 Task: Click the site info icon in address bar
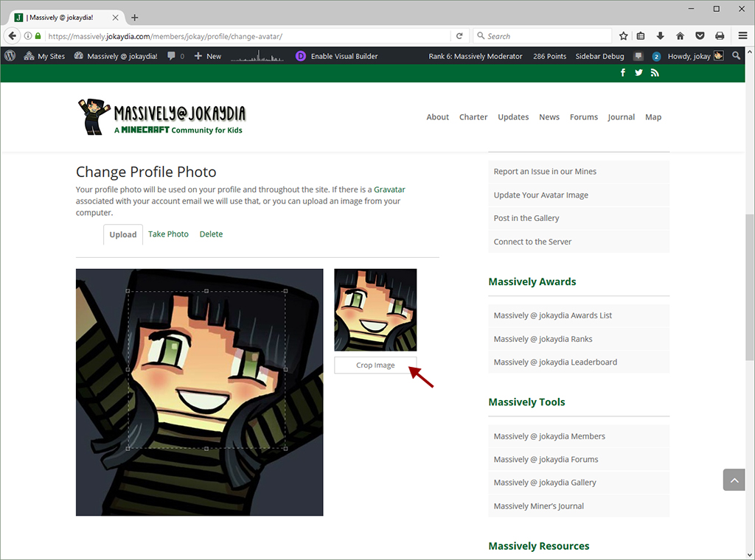[28, 36]
